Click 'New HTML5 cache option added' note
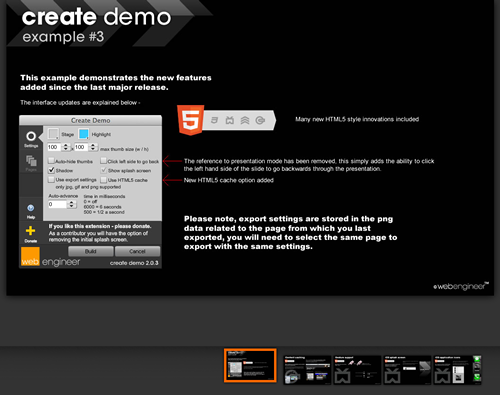This screenshot has width=500, height=395. [229, 180]
